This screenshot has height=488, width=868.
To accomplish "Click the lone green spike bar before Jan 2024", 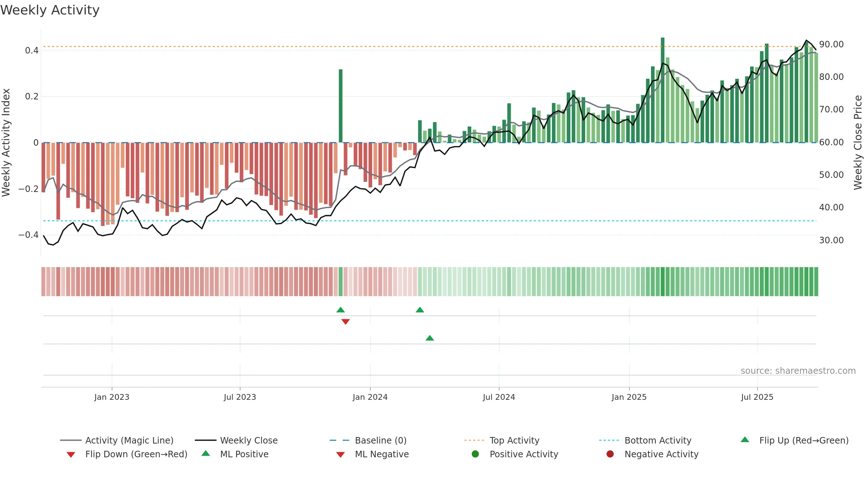I will click(341, 106).
